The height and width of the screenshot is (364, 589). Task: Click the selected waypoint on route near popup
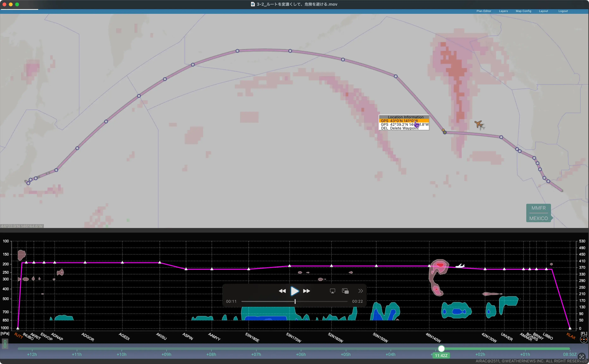[445, 132]
